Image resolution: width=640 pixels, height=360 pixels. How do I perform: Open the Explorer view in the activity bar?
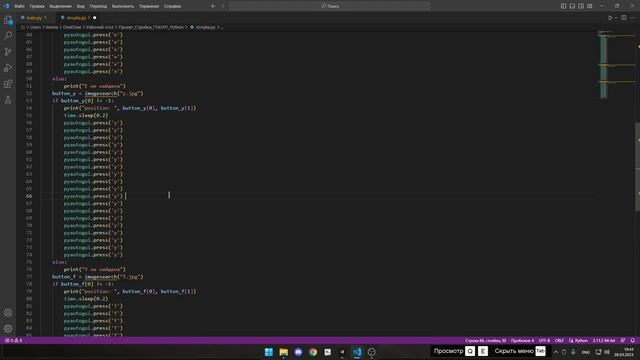8,20
